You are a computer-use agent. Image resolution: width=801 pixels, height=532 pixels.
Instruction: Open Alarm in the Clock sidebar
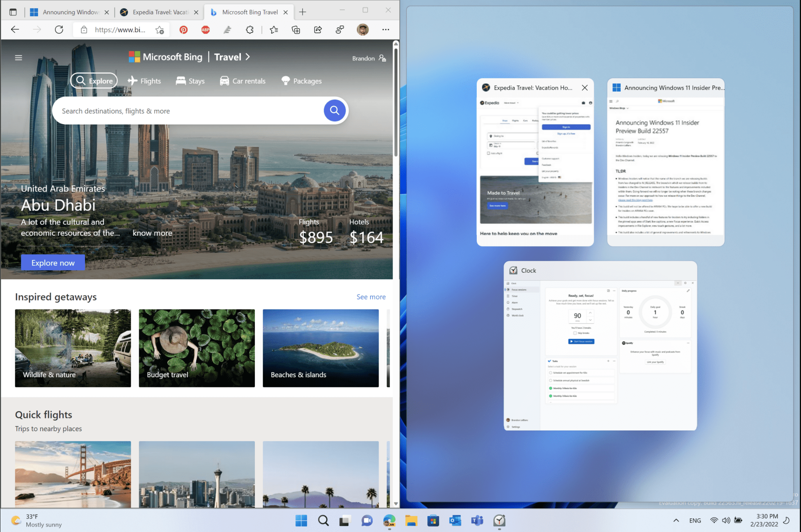[x=514, y=302]
